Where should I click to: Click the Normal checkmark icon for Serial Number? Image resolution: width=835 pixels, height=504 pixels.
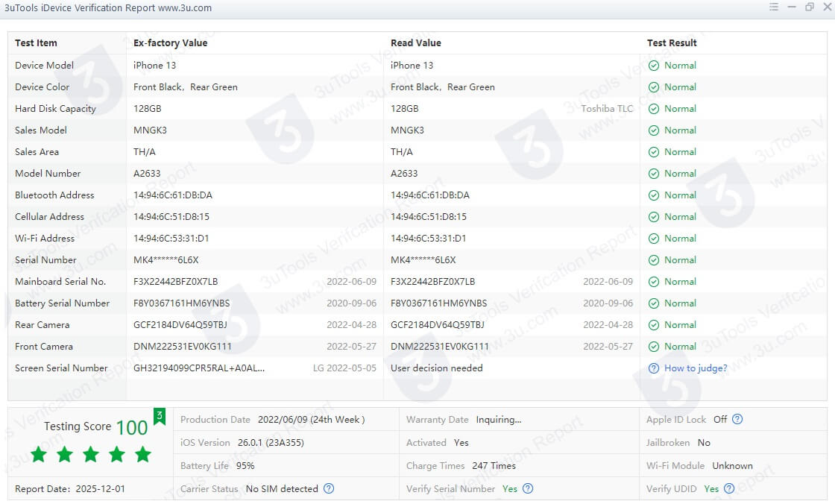654,260
